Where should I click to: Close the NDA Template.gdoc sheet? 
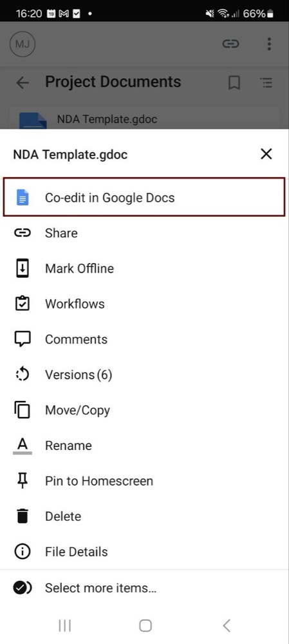point(266,154)
